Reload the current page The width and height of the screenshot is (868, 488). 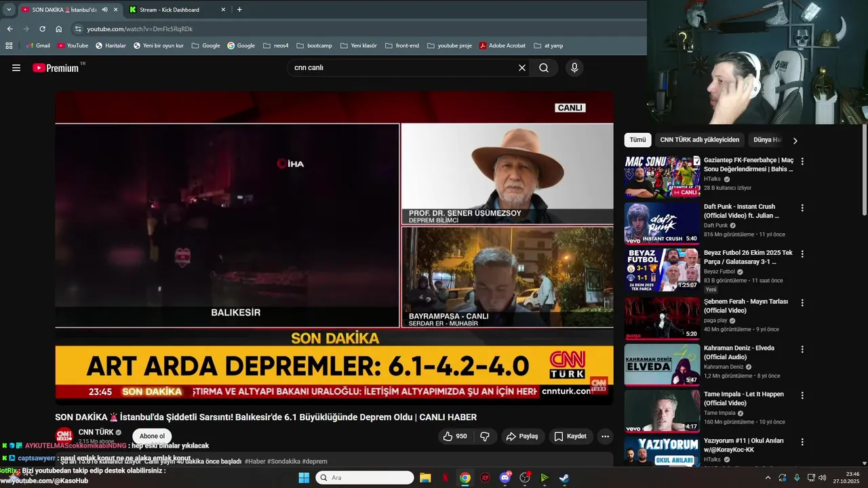[x=42, y=29]
